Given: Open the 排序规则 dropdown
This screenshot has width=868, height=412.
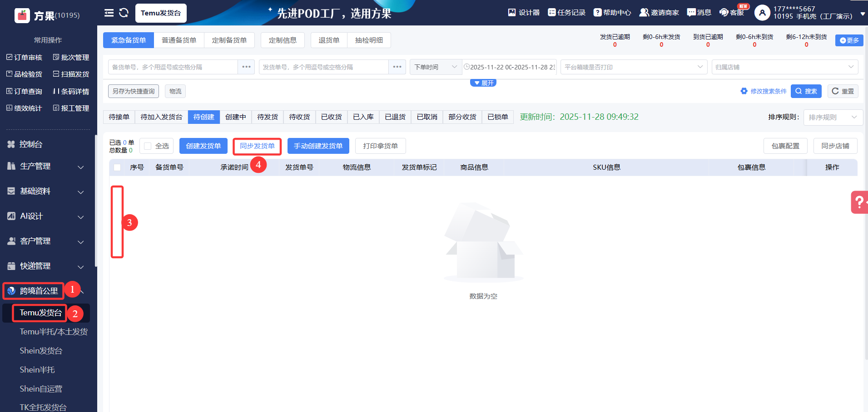Looking at the screenshot, I should [833, 117].
